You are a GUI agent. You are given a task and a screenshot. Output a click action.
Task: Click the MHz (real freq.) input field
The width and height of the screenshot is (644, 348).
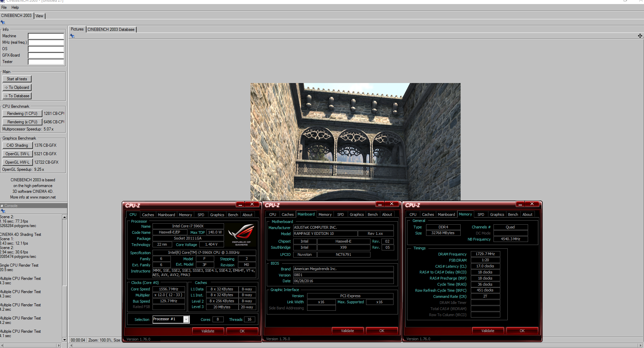click(x=46, y=42)
